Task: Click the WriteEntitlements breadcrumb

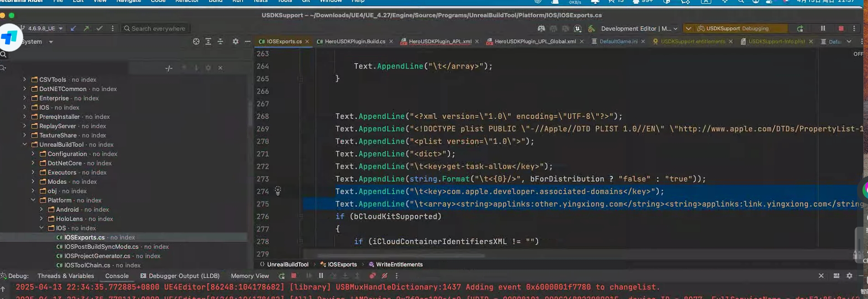Action: coord(399,264)
